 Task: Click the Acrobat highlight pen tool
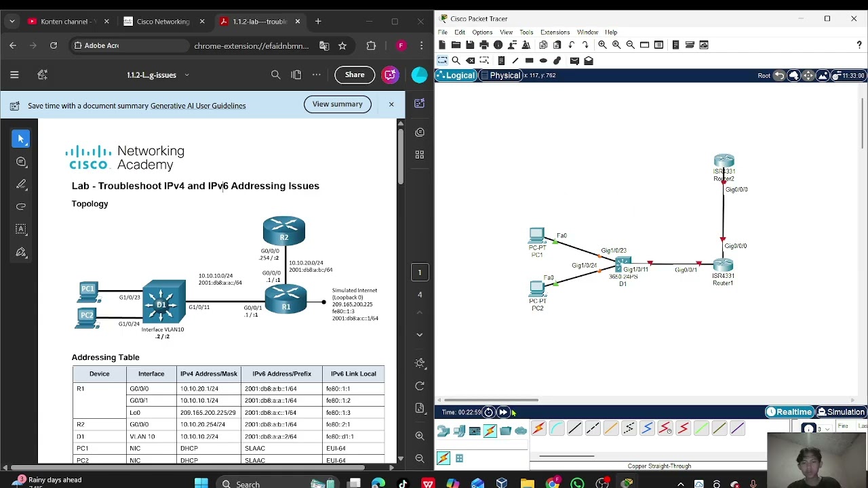20,184
